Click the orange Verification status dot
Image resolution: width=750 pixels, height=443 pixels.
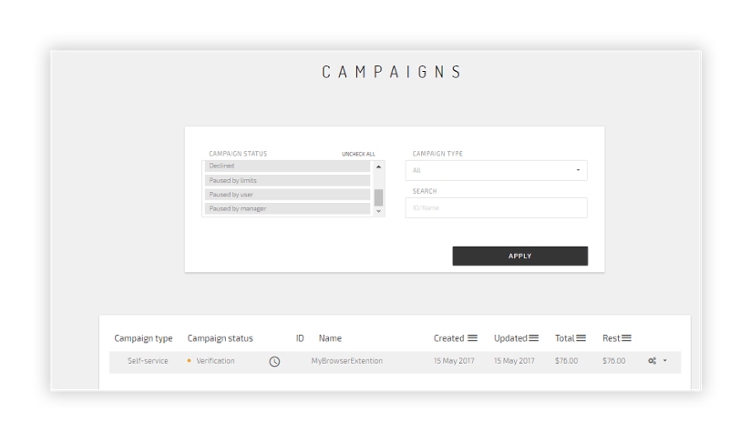click(x=189, y=360)
